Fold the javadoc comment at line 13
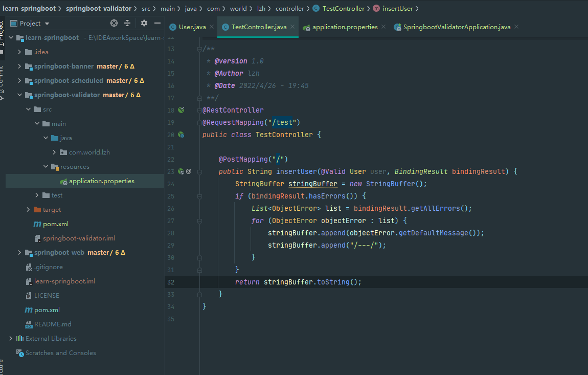This screenshot has width=588, height=375. click(x=199, y=49)
